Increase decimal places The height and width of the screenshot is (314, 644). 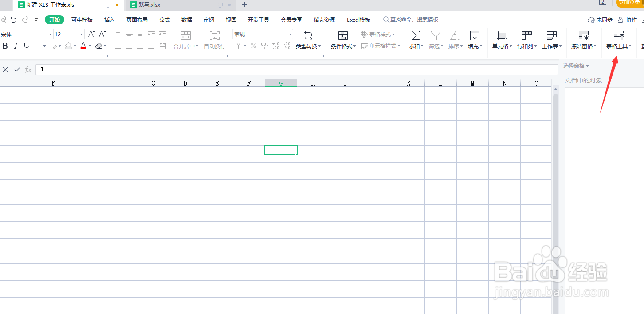tap(276, 46)
